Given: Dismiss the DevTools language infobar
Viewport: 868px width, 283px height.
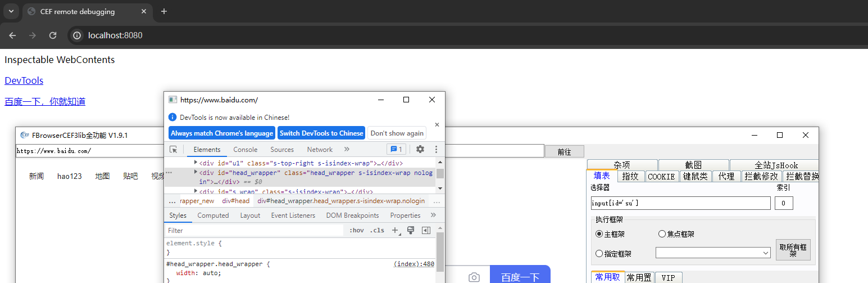Looking at the screenshot, I should coord(437,124).
